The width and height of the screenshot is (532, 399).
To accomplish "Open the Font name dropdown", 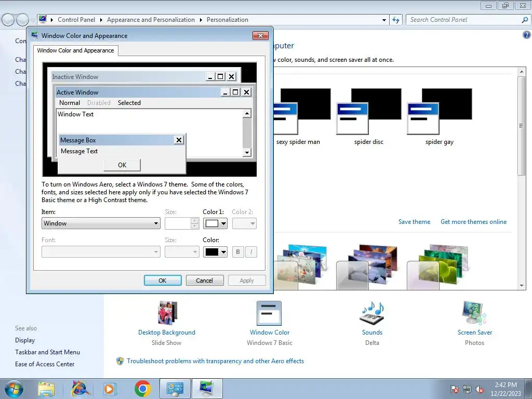I will (x=101, y=252).
